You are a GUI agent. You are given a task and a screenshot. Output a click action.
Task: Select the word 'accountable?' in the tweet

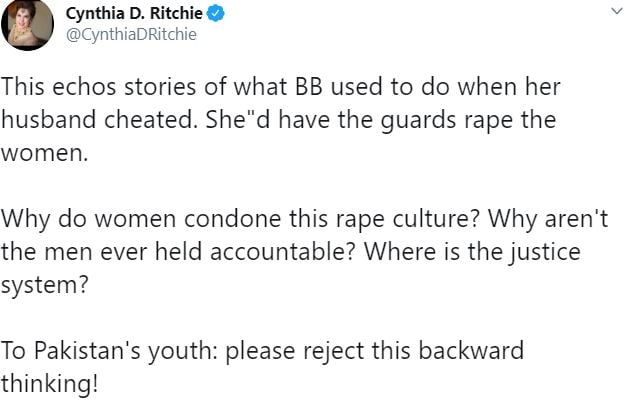pyautogui.click(x=282, y=252)
